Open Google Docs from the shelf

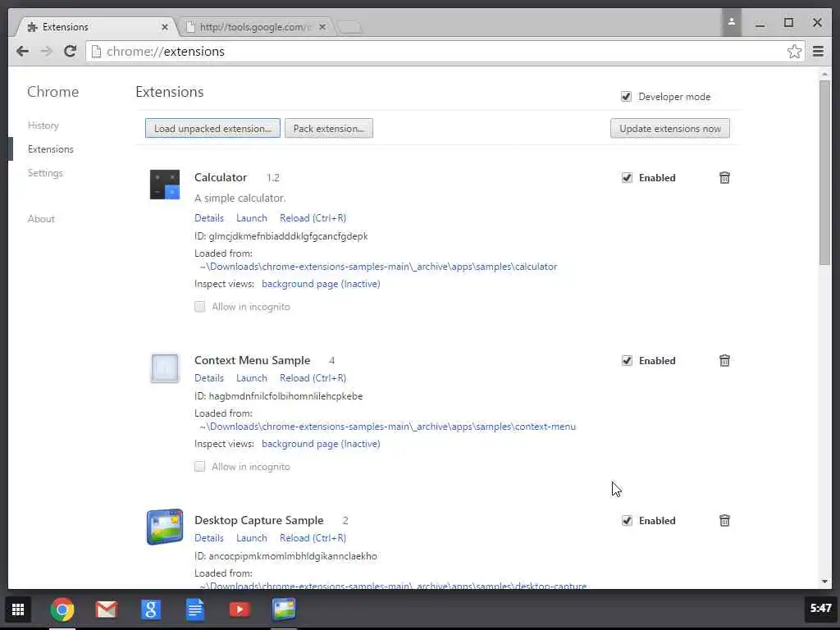(x=195, y=609)
